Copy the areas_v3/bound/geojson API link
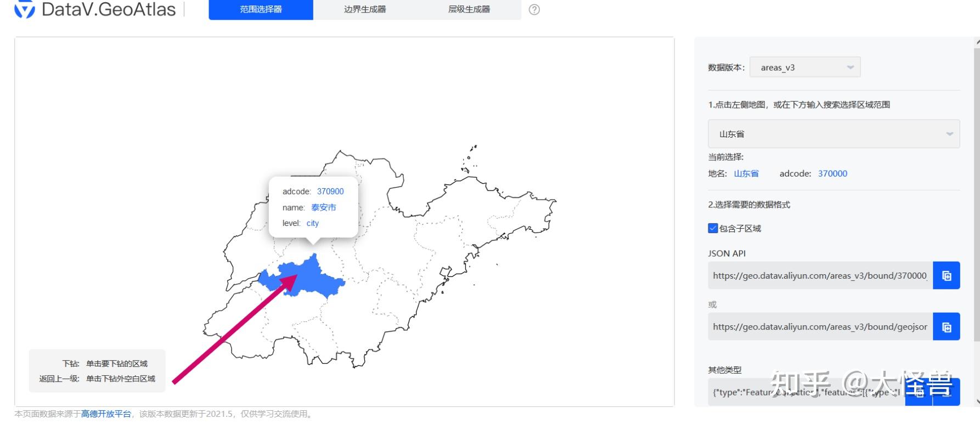This screenshot has height=424, width=980. point(947,327)
